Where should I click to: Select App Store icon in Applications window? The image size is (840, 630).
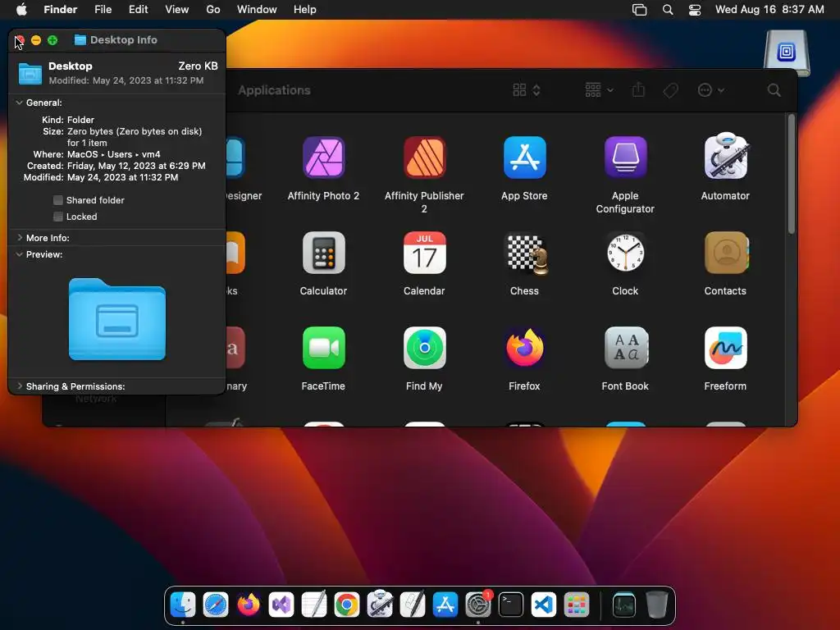pos(524,157)
